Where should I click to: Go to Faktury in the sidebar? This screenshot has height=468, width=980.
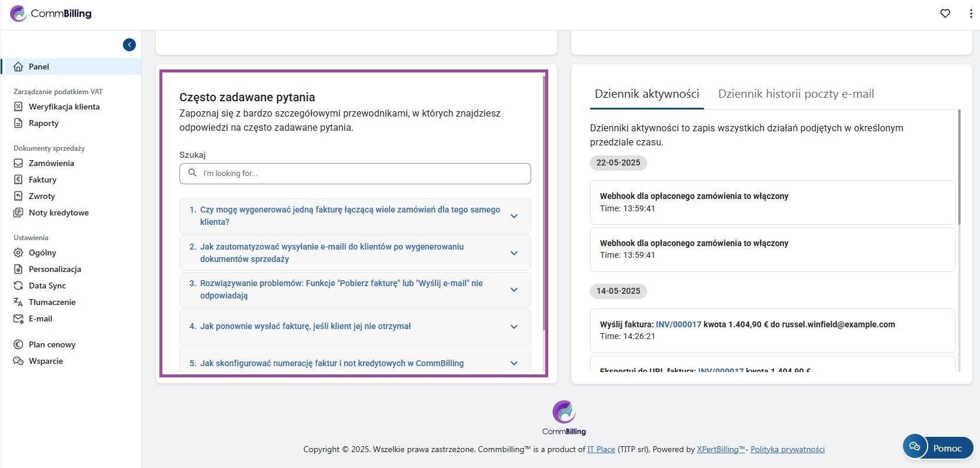[x=42, y=180]
